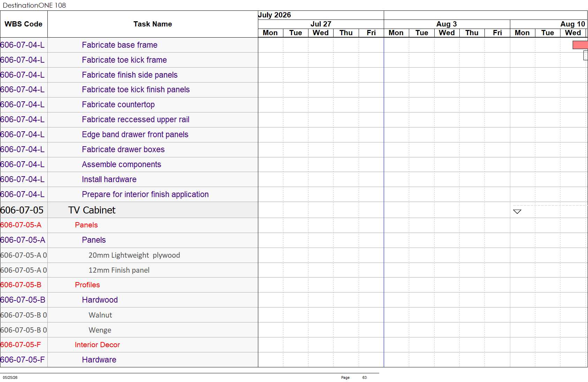
Task: Select the Interior Decor group row
Action: [129, 345]
